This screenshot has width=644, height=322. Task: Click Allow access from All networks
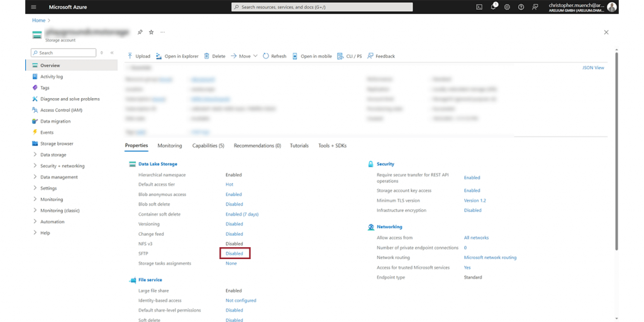pyautogui.click(x=477, y=238)
